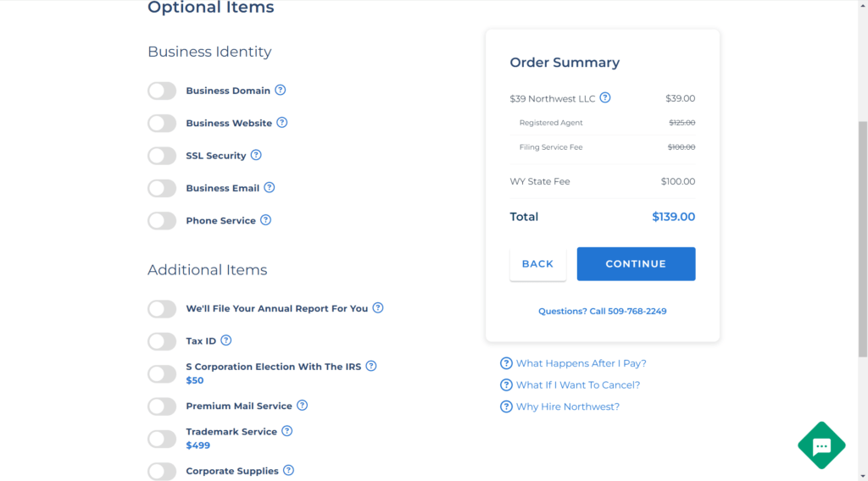Image resolution: width=868 pixels, height=481 pixels.
Task: Click the struck-through $125.00 price
Action: tap(682, 123)
